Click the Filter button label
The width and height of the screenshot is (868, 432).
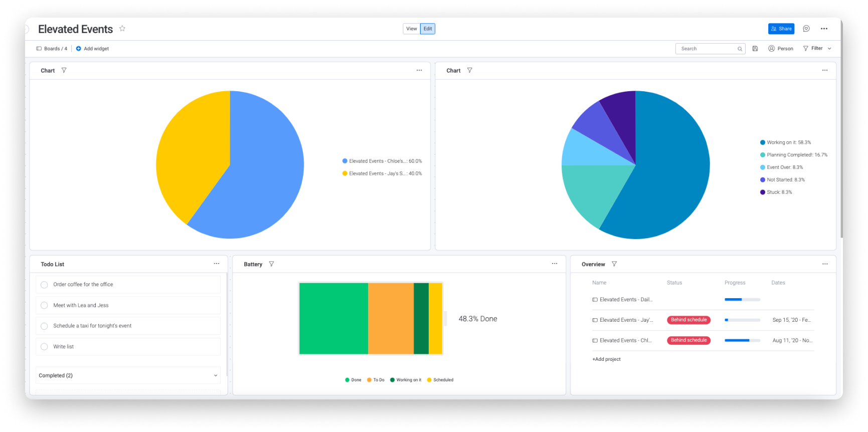point(817,48)
